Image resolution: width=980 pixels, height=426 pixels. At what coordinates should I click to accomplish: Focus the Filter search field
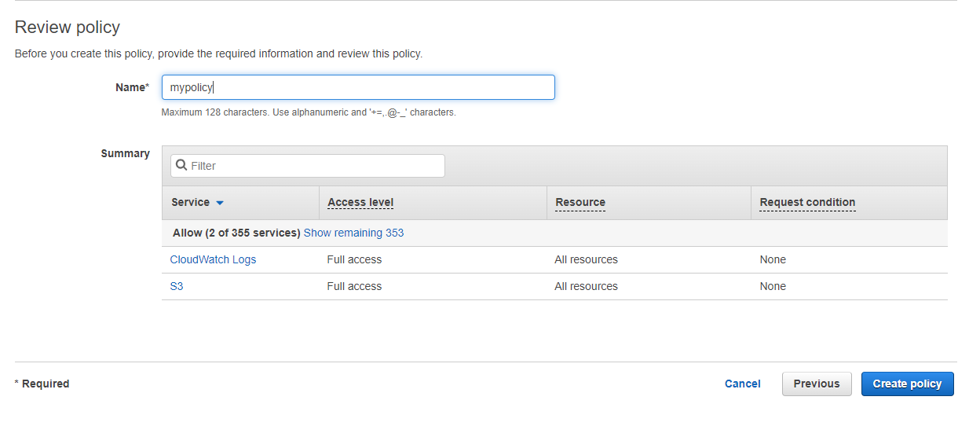pyautogui.click(x=314, y=166)
